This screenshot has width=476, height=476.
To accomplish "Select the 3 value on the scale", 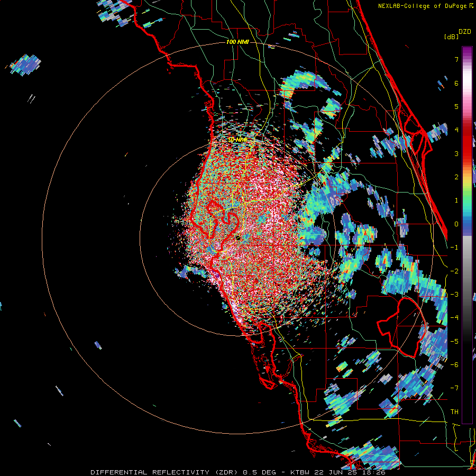I will point(456,153).
